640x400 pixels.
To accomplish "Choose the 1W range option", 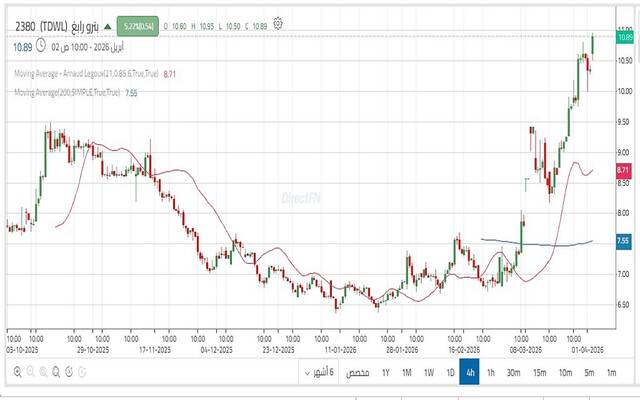I will (x=429, y=373).
